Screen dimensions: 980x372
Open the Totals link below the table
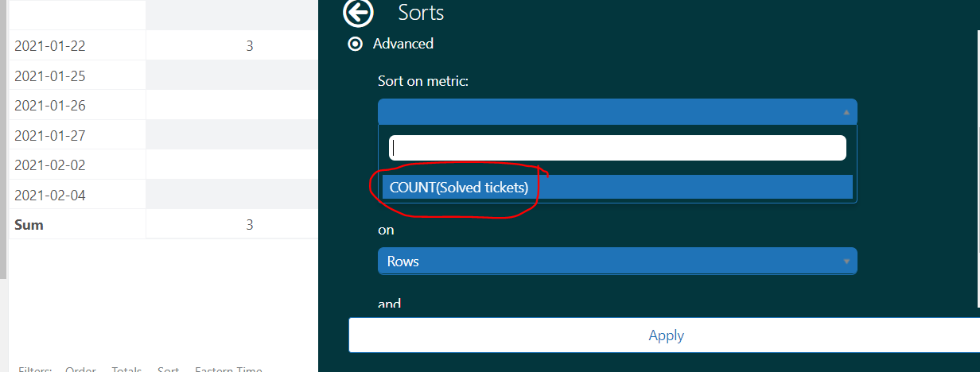tap(126, 370)
